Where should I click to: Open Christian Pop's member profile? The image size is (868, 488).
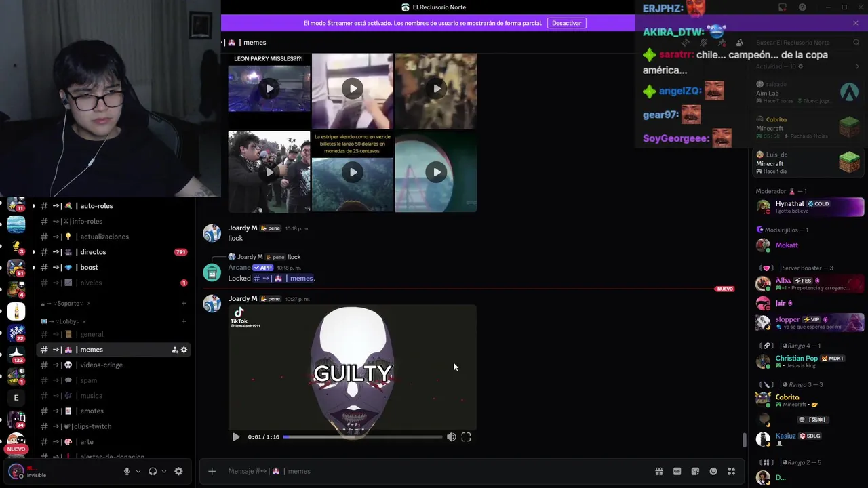pyautogui.click(x=810, y=361)
